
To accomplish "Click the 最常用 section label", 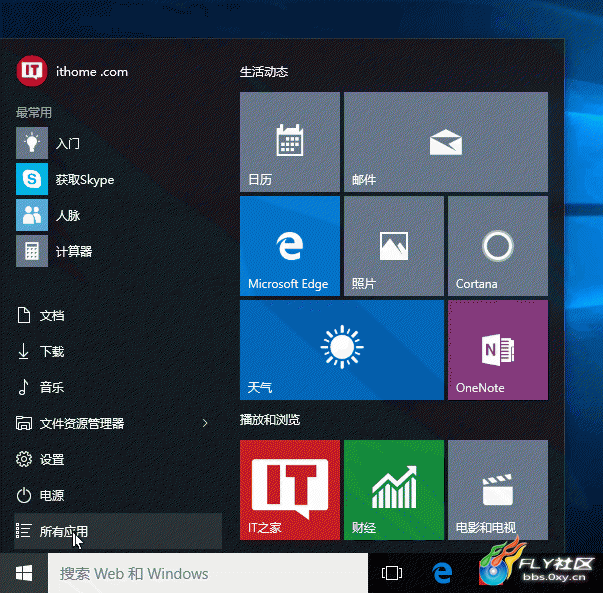I will pos(34,112).
